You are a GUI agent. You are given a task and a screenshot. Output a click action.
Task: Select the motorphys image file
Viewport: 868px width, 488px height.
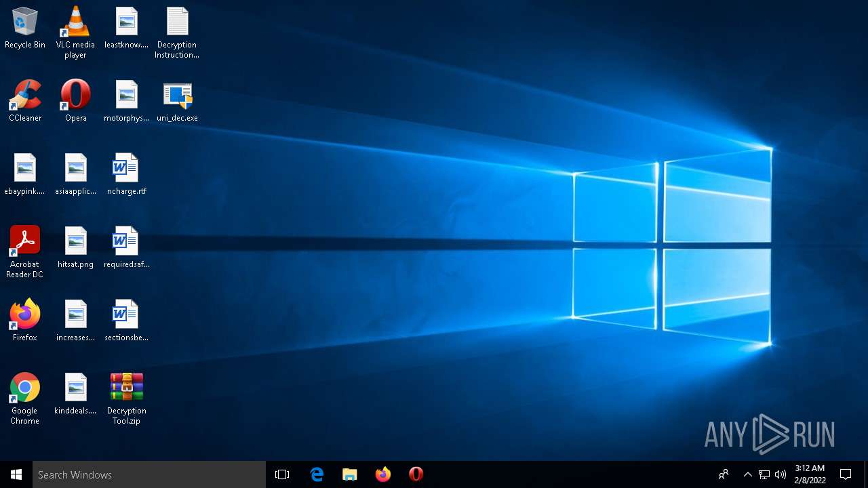tap(127, 101)
